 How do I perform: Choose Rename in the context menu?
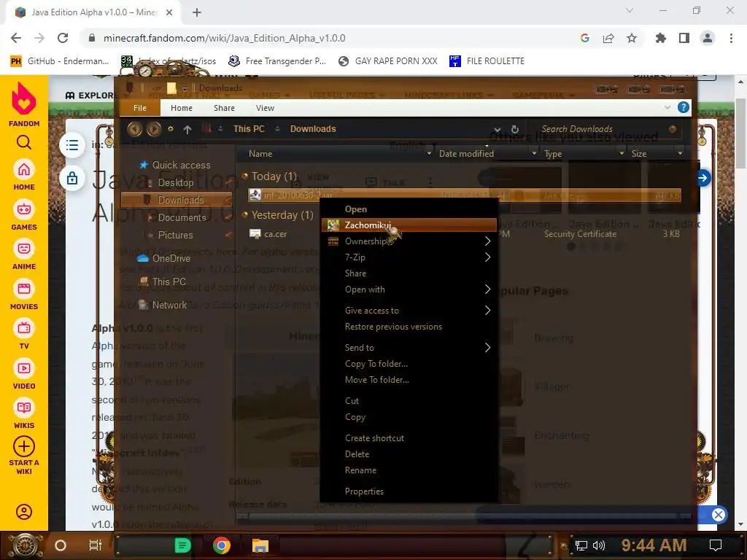coord(409,470)
